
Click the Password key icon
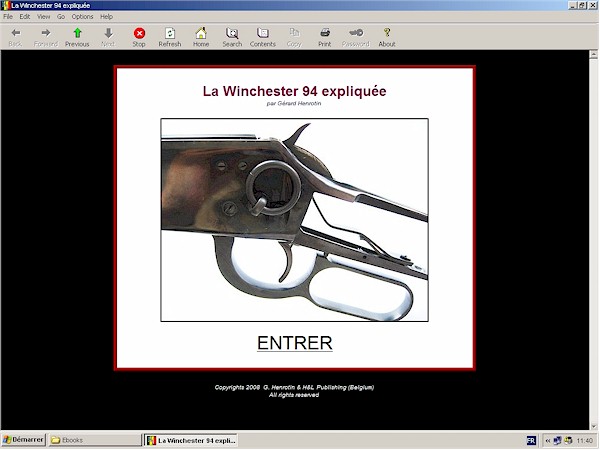click(356, 33)
